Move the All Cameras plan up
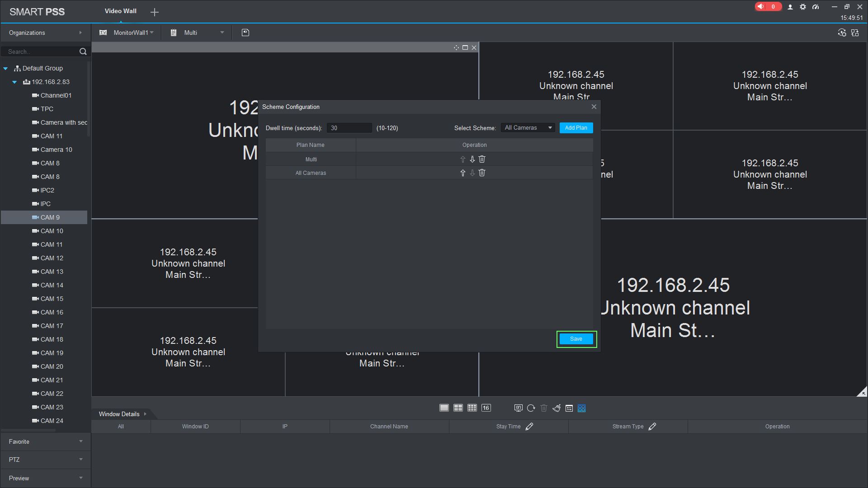The width and height of the screenshot is (868, 488). tap(462, 173)
